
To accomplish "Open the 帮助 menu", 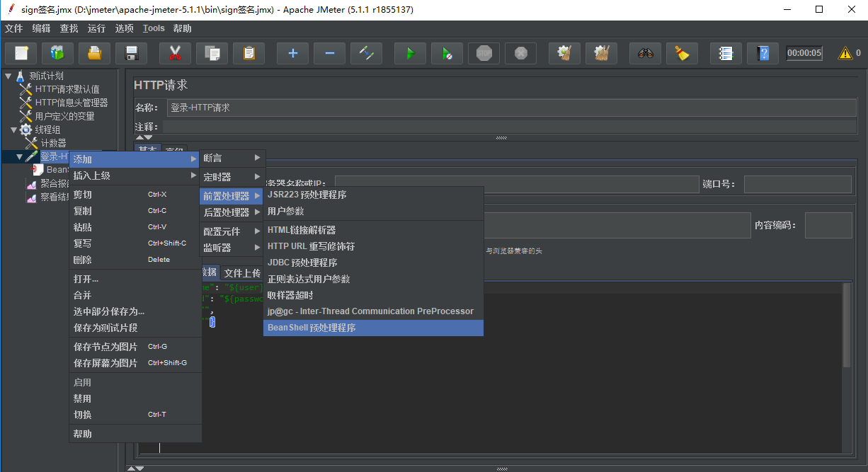I will (182, 28).
